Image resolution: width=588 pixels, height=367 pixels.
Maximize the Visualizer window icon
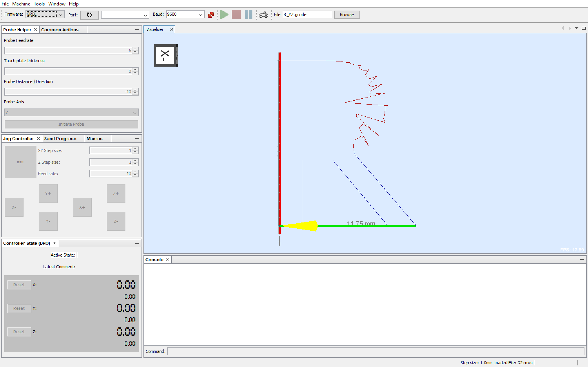pos(584,28)
